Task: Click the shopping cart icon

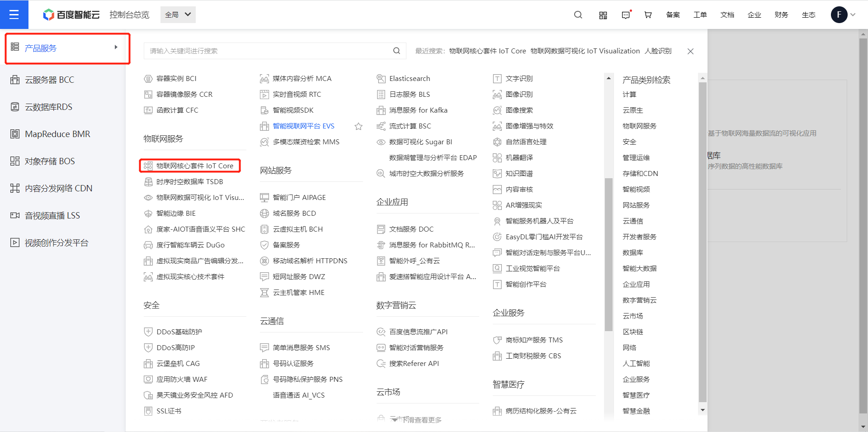Action: 648,14
